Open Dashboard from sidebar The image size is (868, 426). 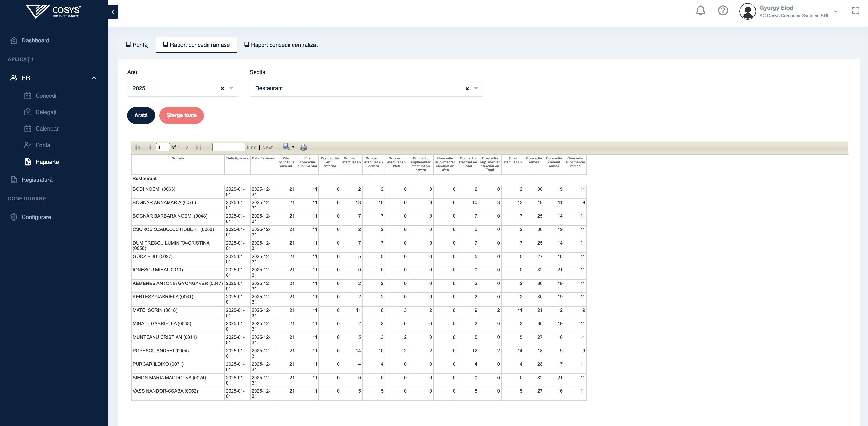[x=35, y=40]
